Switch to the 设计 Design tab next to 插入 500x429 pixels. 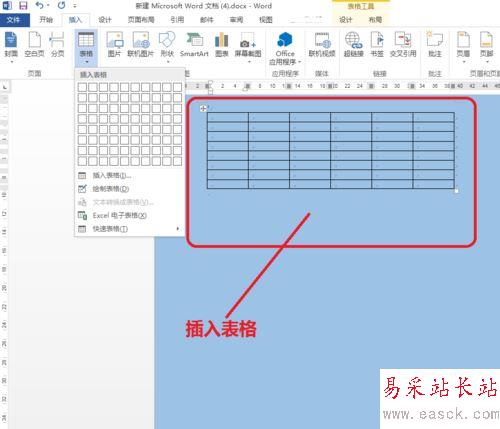pyautogui.click(x=105, y=20)
